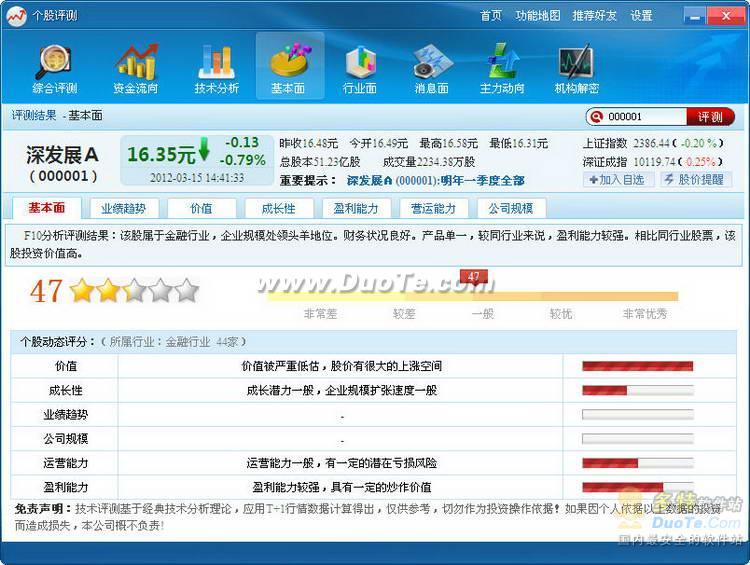Minimize the 个股评测 window

695,16
